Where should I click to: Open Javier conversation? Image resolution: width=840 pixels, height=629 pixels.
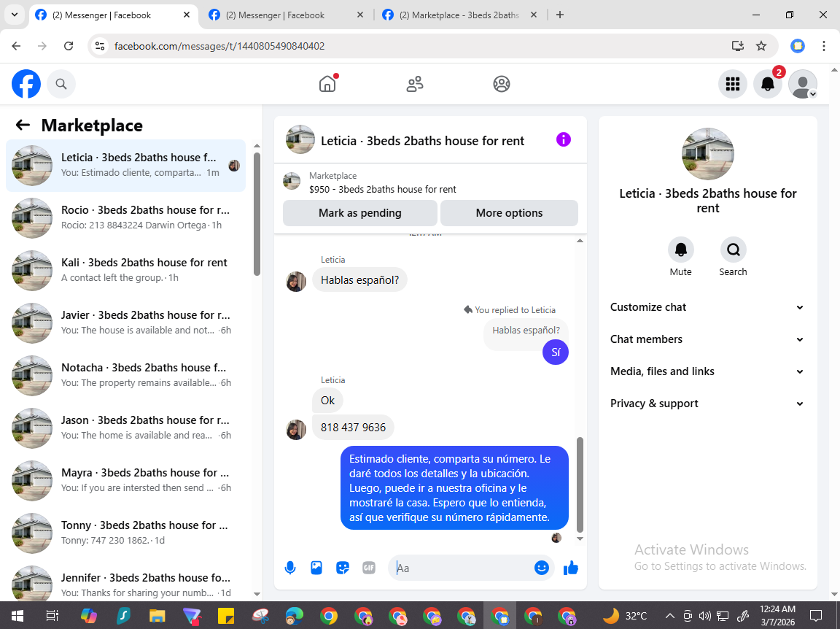coord(126,323)
